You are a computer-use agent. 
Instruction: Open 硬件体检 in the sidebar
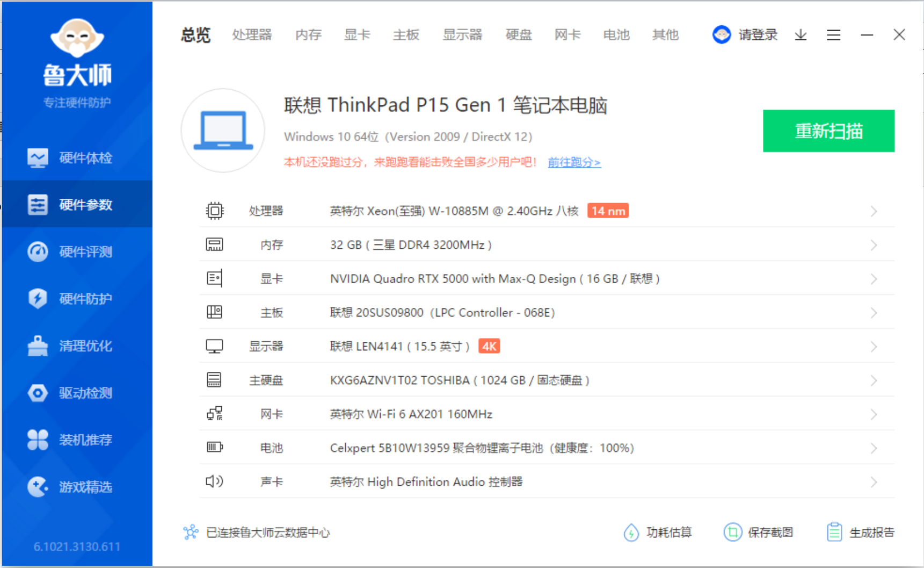77,158
